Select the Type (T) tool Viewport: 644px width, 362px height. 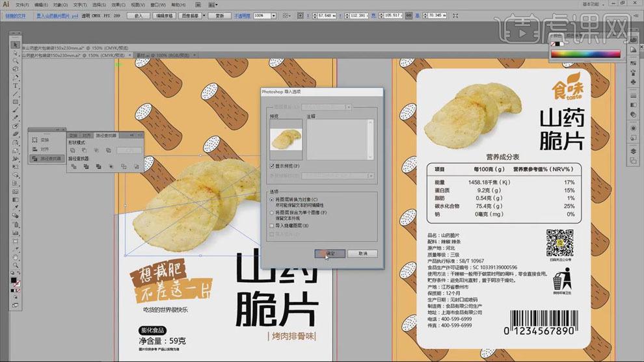pos(15,86)
